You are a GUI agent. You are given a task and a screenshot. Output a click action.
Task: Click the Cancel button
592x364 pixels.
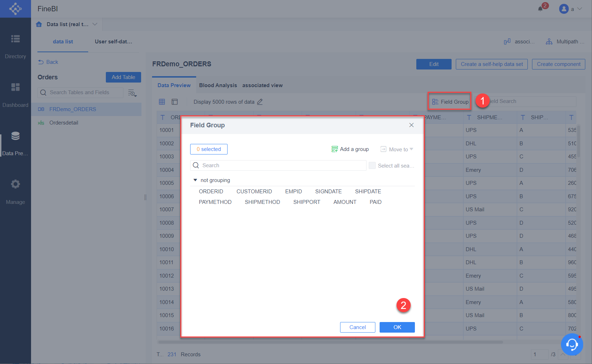(358, 327)
